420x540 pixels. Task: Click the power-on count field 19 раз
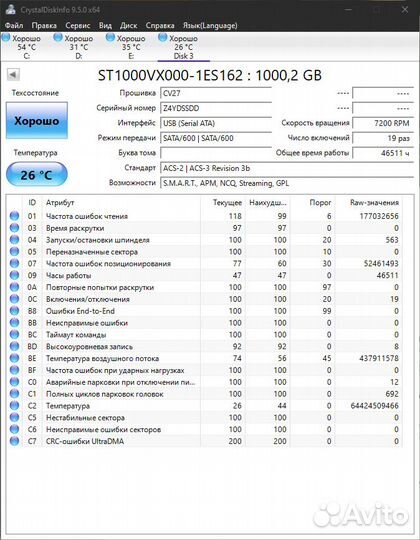pyautogui.click(x=383, y=138)
